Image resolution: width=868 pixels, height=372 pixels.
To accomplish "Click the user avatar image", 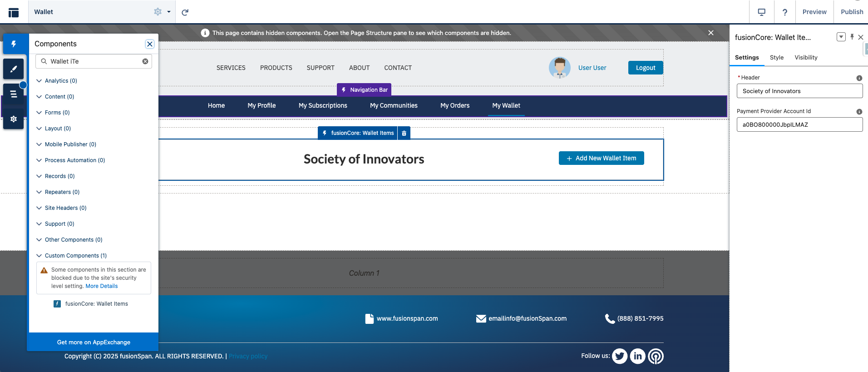I will (560, 68).
